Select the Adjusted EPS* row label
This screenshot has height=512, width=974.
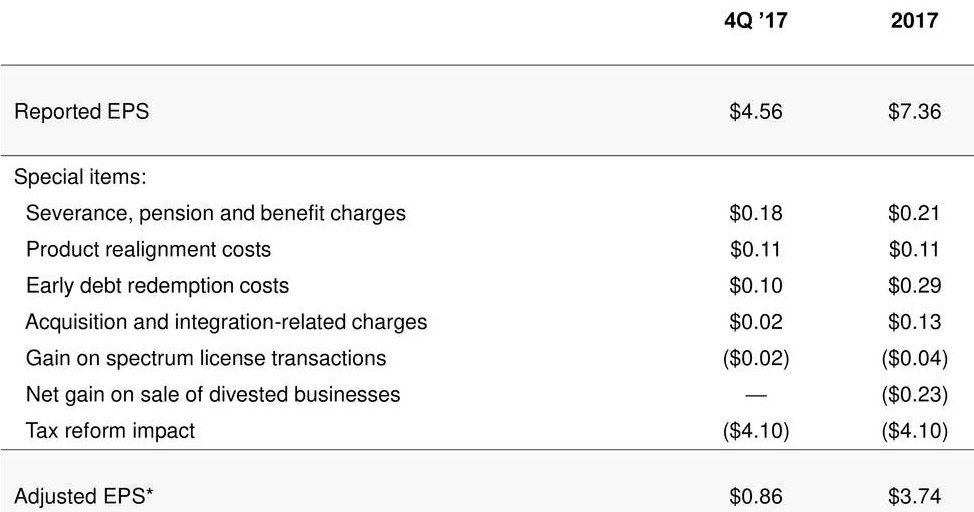pos(84,495)
